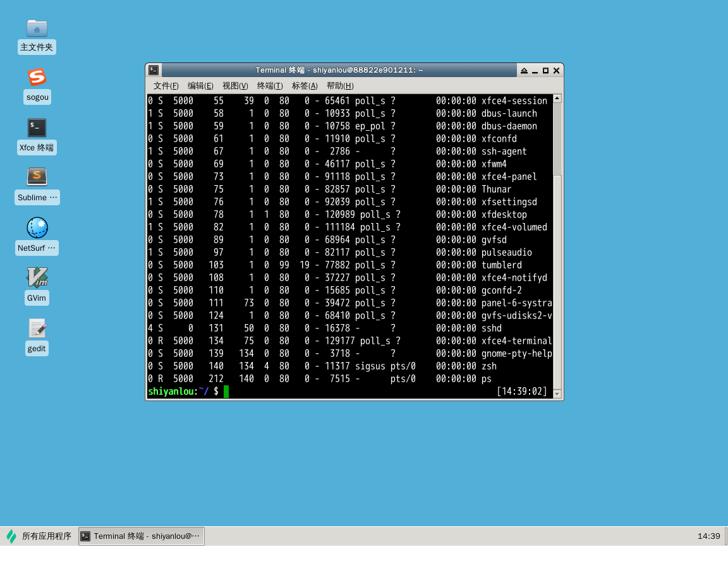Expand the 视图(V) menu
Viewport: 728px width, 566px height.
[x=235, y=86]
